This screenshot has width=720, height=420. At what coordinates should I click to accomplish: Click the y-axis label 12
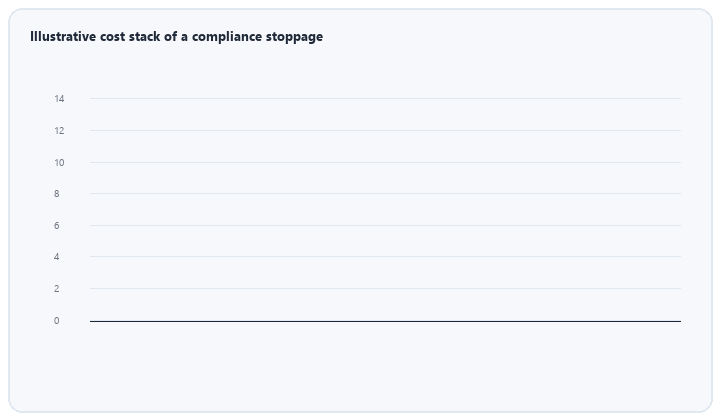pyautogui.click(x=59, y=131)
